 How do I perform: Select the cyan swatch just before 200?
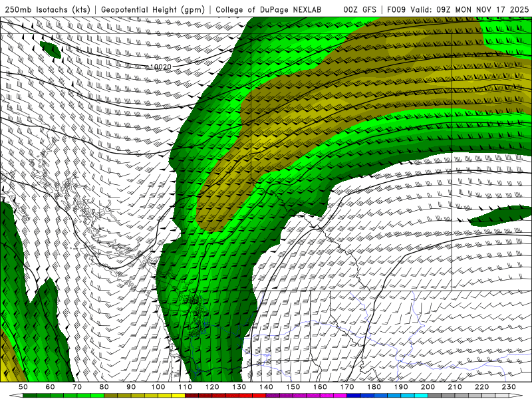click(x=421, y=395)
